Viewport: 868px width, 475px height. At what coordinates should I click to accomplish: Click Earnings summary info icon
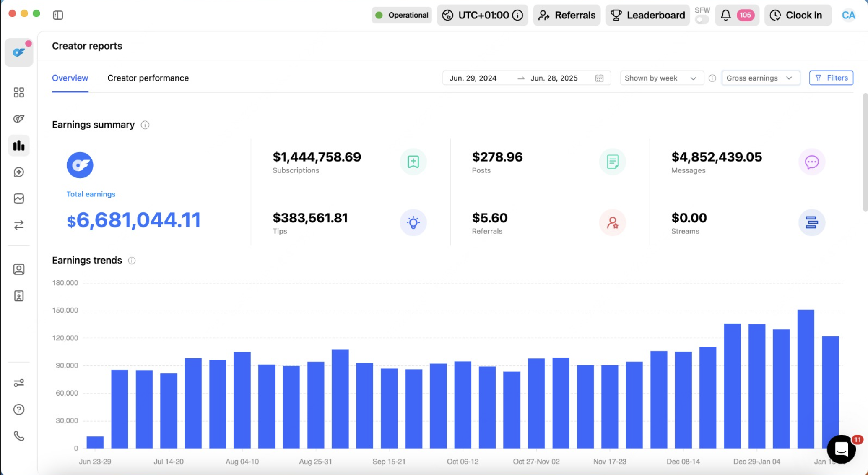click(145, 125)
